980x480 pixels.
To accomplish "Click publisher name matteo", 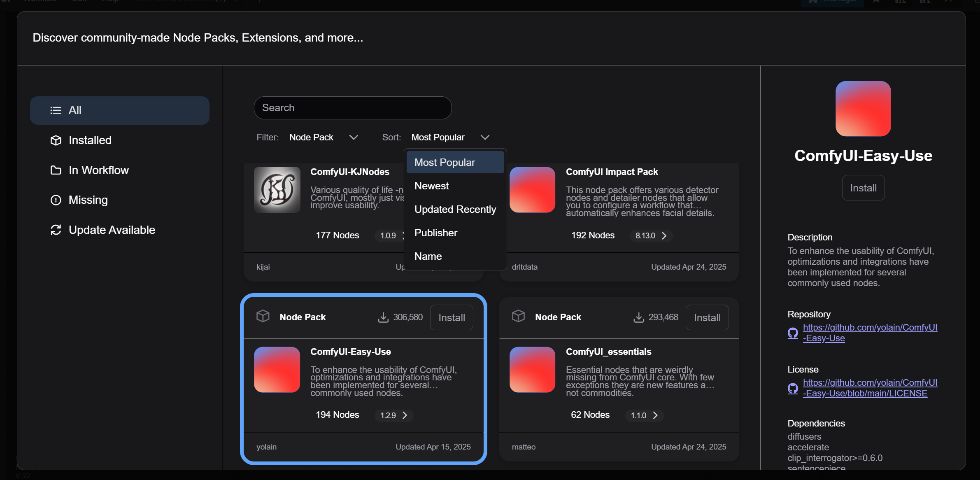I will click(524, 447).
